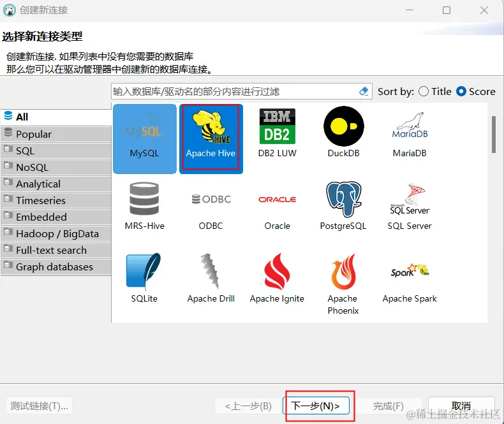The width and height of the screenshot is (504, 424).
Task: Select the MySQL database tile
Action: click(145, 139)
